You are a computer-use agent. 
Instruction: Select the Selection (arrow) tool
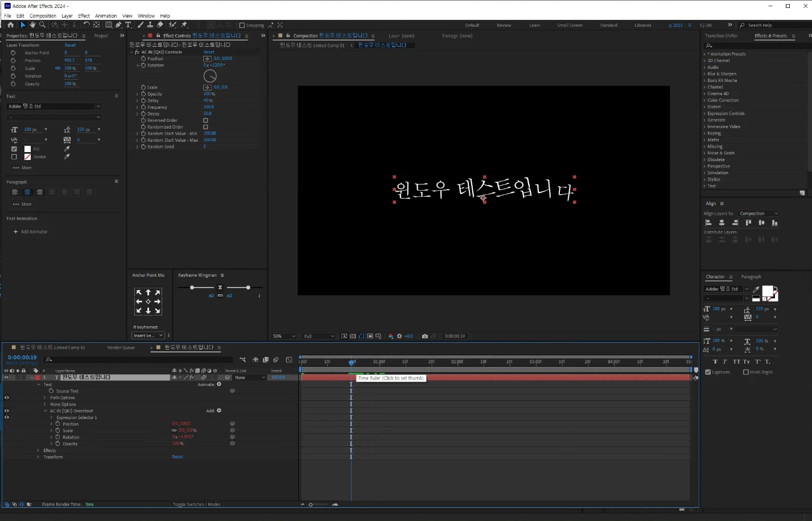coord(23,25)
